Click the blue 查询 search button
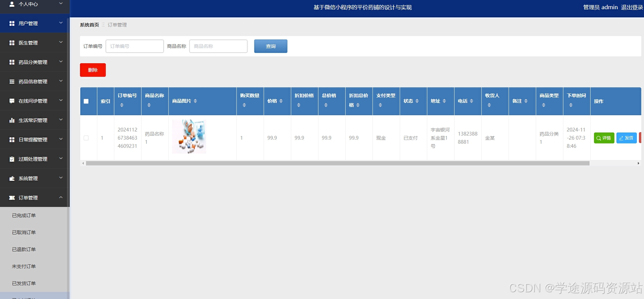This screenshot has width=644, height=299. pos(271,46)
